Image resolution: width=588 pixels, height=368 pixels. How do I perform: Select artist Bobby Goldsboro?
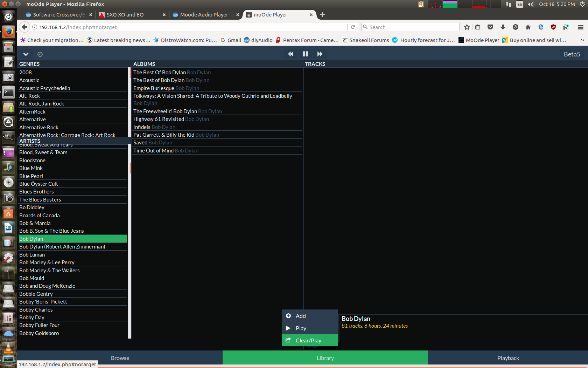(72, 333)
